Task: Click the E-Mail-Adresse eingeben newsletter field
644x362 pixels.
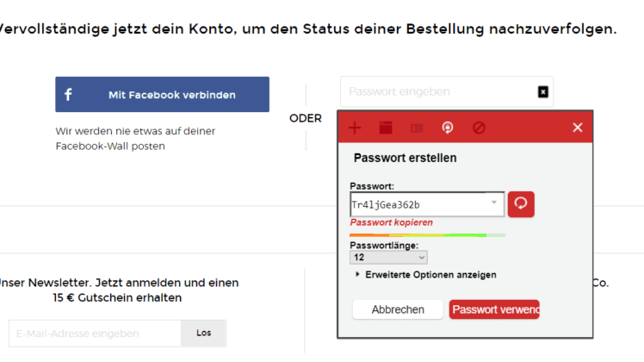Action: click(95, 334)
